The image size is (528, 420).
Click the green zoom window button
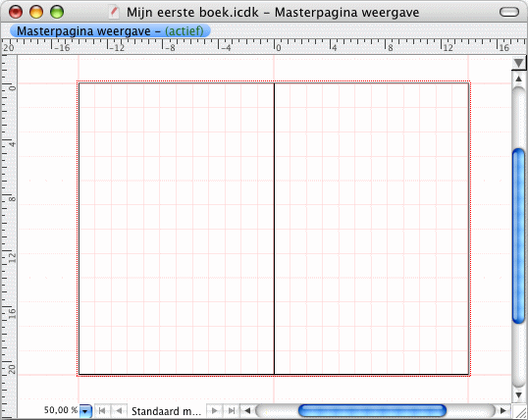click(57, 12)
